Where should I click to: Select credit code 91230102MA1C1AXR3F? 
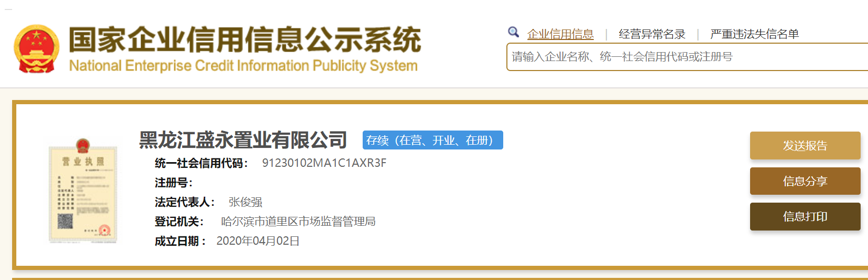coord(324,163)
